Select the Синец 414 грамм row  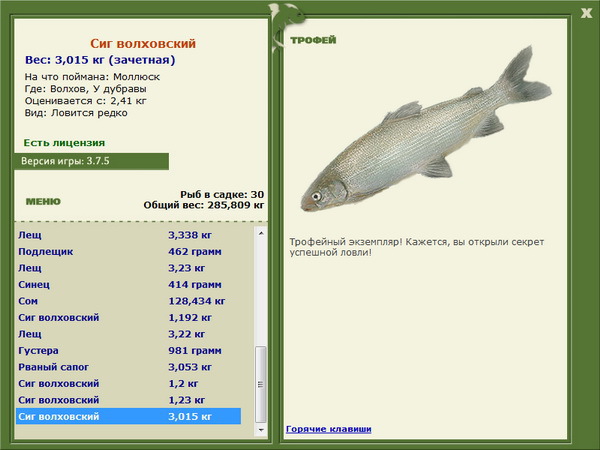(x=129, y=284)
